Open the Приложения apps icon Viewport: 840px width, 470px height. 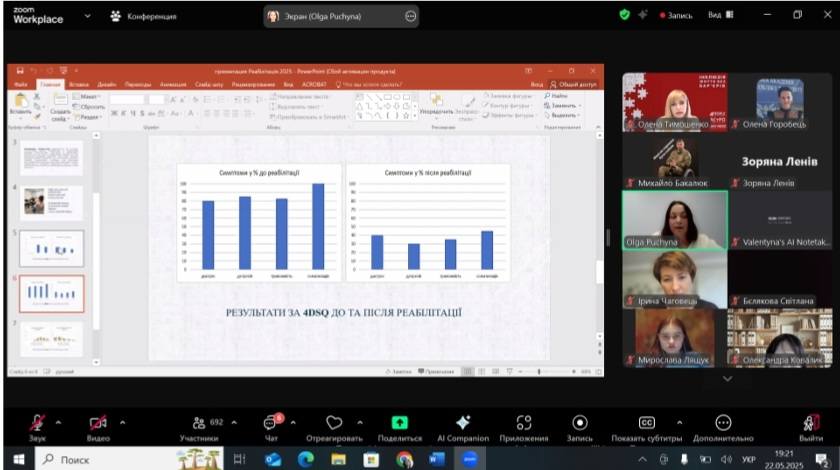point(524,422)
